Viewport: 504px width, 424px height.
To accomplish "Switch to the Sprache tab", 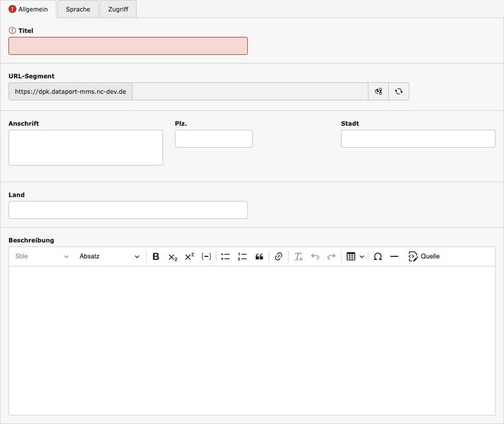I will (x=78, y=10).
